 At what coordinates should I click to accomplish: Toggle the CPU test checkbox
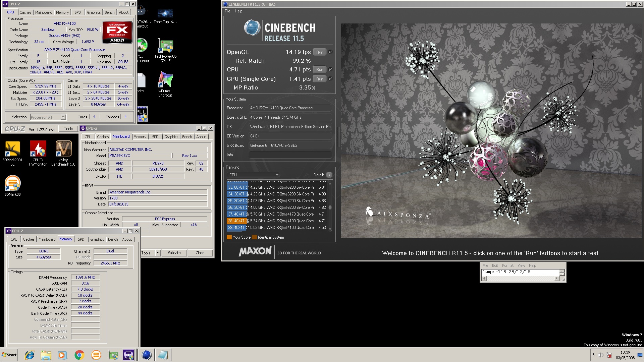330,69
